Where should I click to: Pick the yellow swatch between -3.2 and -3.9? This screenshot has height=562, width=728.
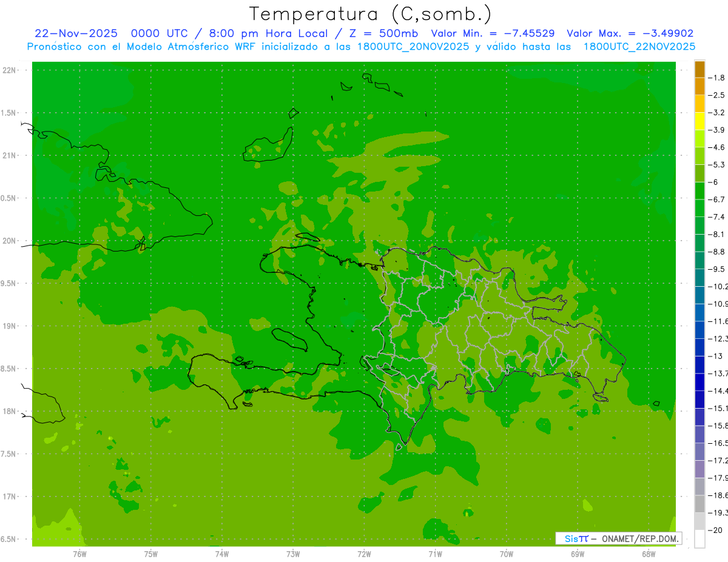click(x=699, y=121)
